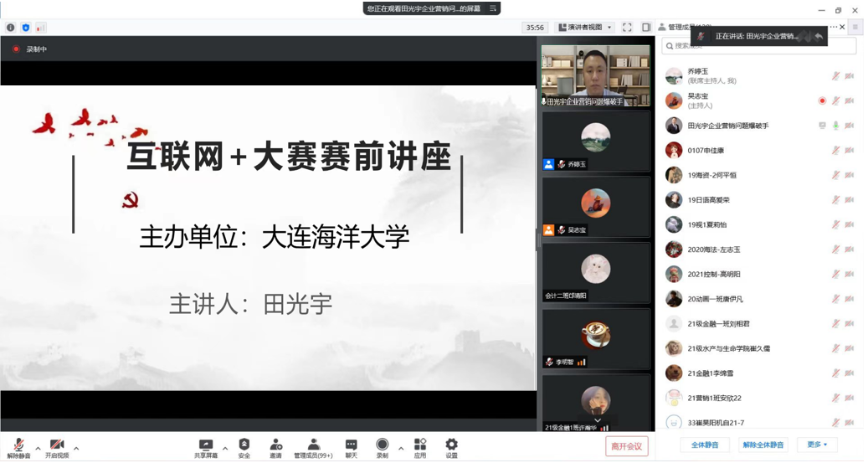Open the 更多 dropdown in members panel
The height and width of the screenshot is (463, 868).
tap(817, 445)
